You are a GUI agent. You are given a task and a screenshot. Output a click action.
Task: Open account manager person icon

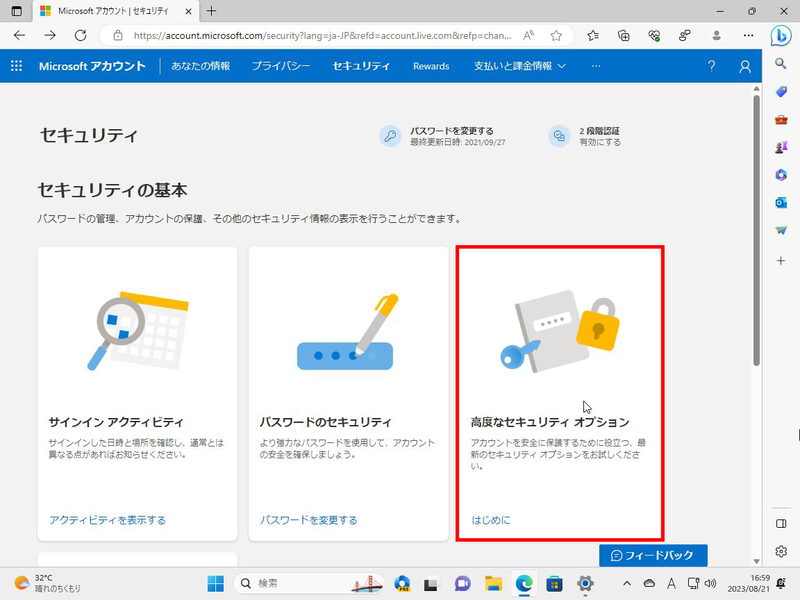click(x=745, y=66)
